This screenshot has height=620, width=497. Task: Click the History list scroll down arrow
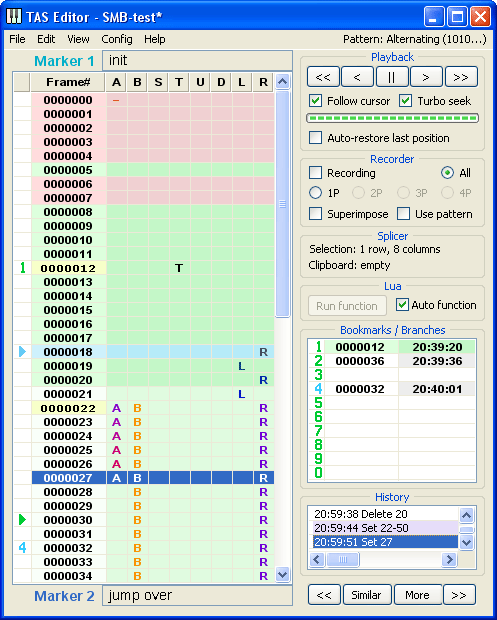point(467,542)
